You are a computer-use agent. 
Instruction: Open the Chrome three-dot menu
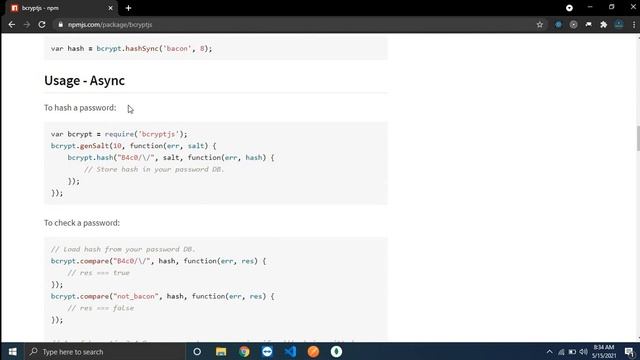point(633,24)
